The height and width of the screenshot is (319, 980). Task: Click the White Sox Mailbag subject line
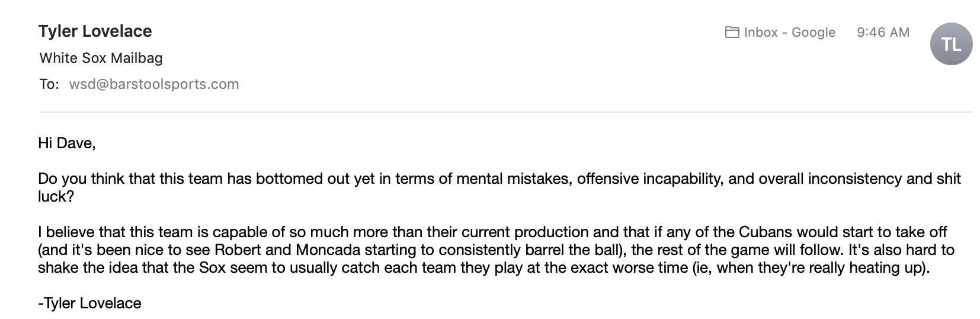point(101,58)
